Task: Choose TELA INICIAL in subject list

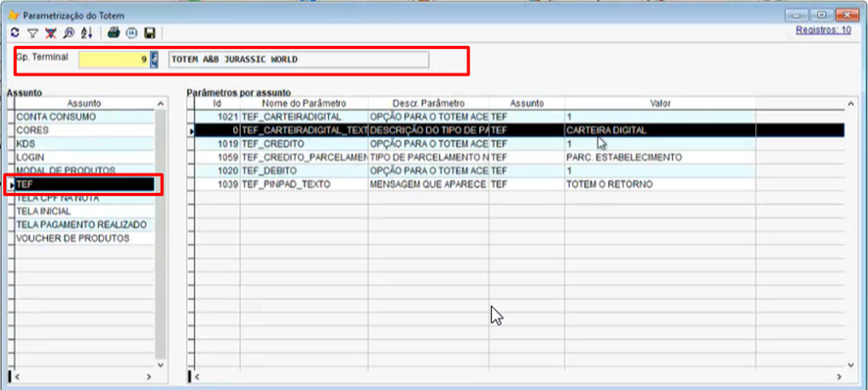Action: click(x=84, y=211)
